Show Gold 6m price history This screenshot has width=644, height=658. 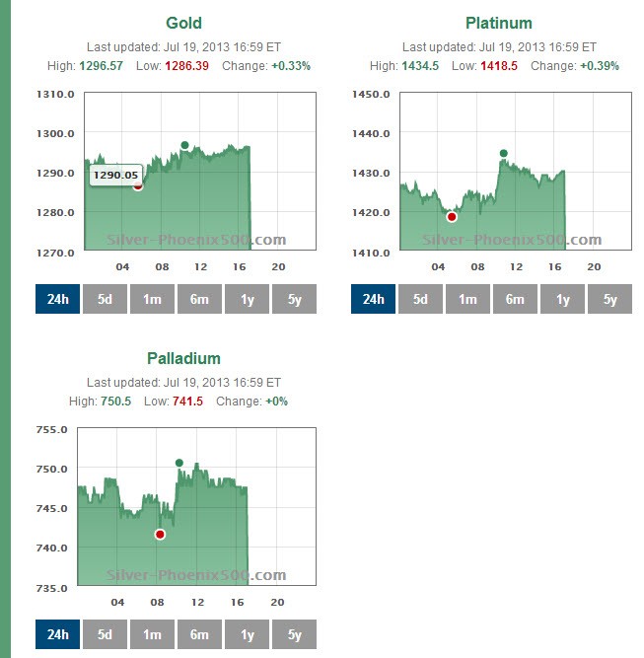coord(199,299)
